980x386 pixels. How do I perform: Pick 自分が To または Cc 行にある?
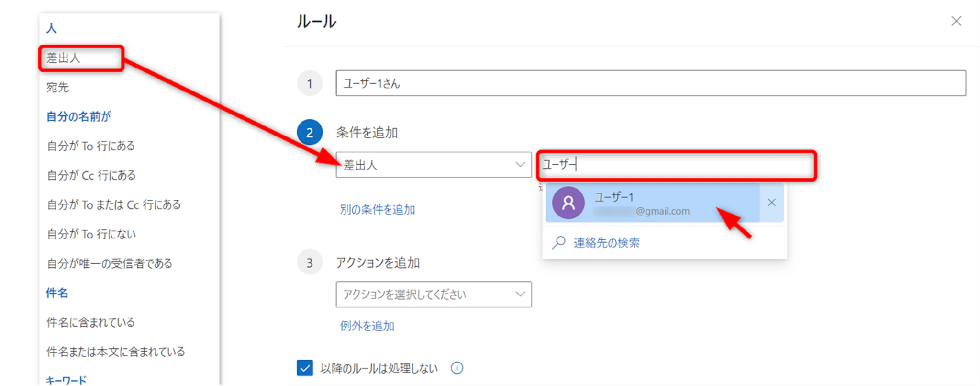(114, 205)
